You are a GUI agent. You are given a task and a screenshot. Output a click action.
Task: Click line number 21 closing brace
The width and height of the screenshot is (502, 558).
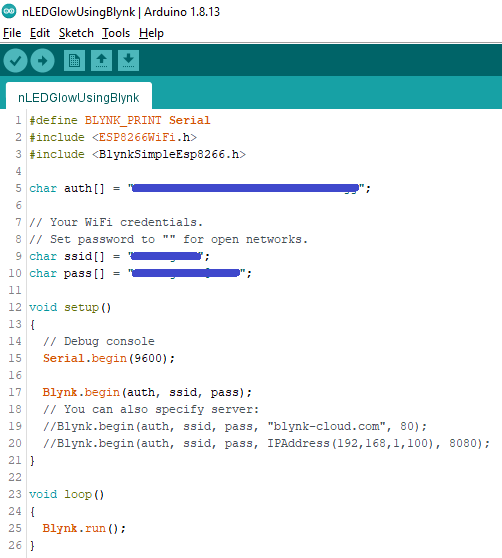coord(32,460)
